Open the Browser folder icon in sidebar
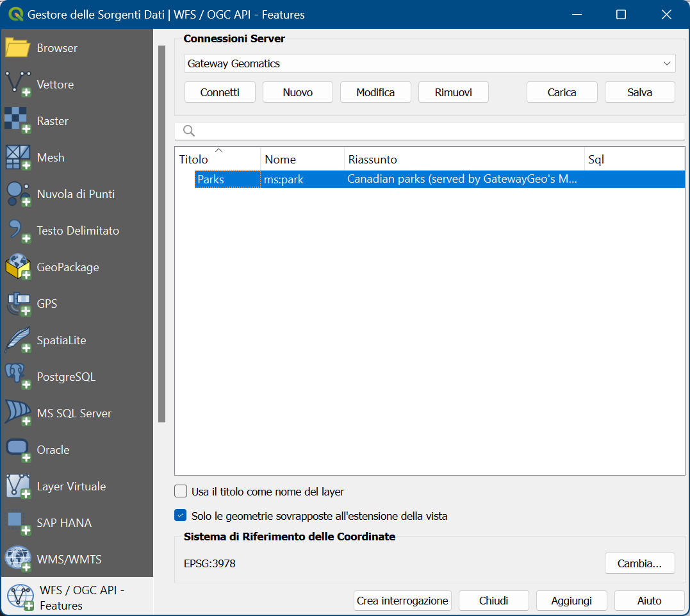Image resolution: width=690 pixels, height=616 pixels. (17, 47)
